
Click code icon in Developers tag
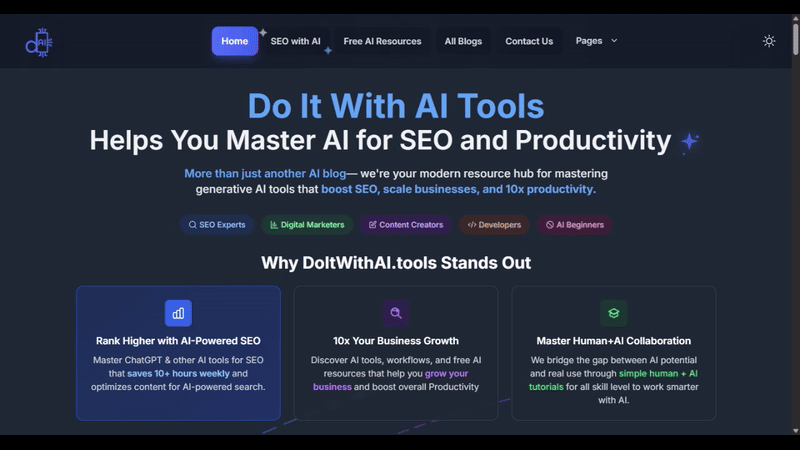pos(472,224)
